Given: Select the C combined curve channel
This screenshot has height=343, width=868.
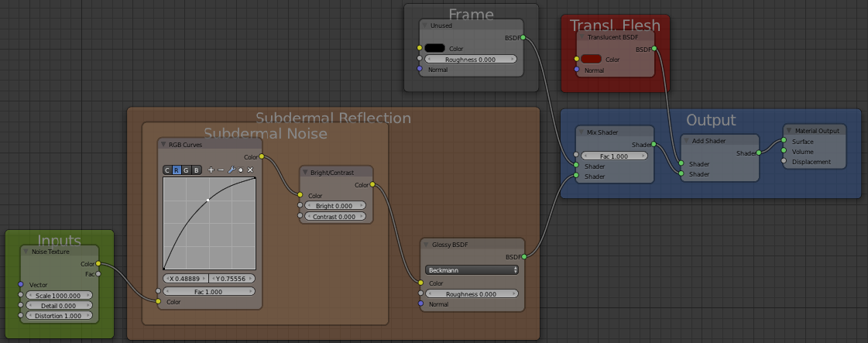Looking at the screenshot, I should coord(167,170).
